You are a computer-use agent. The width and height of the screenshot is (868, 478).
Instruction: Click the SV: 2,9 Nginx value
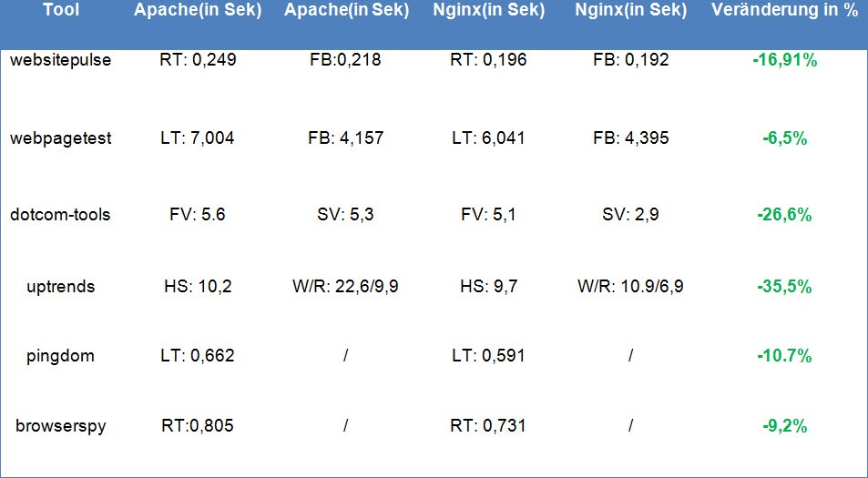[630, 214]
